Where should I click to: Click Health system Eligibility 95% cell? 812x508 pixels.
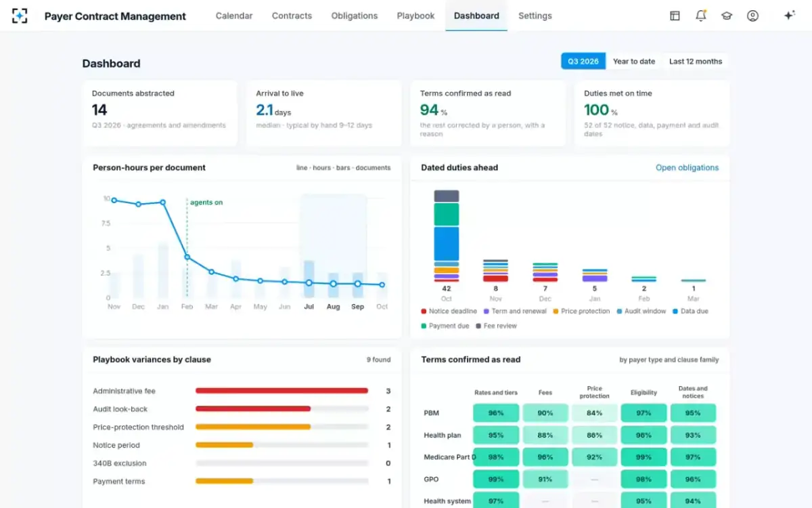point(644,501)
